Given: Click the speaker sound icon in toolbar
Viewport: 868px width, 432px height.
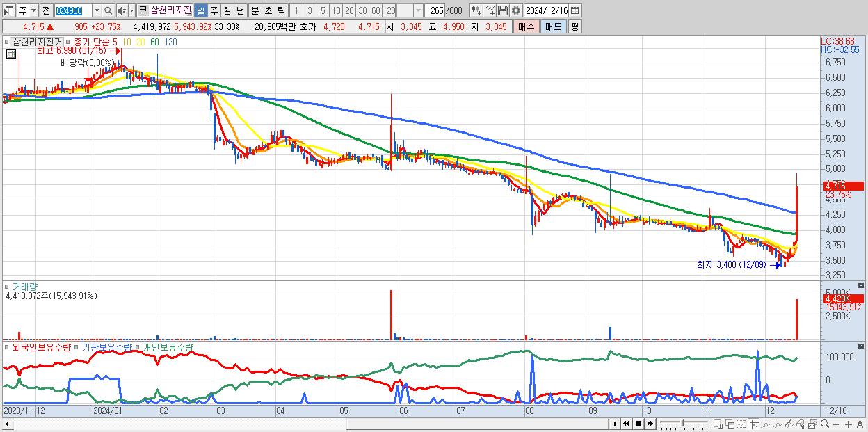Looking at the screenshot, I should click(121, 10).
